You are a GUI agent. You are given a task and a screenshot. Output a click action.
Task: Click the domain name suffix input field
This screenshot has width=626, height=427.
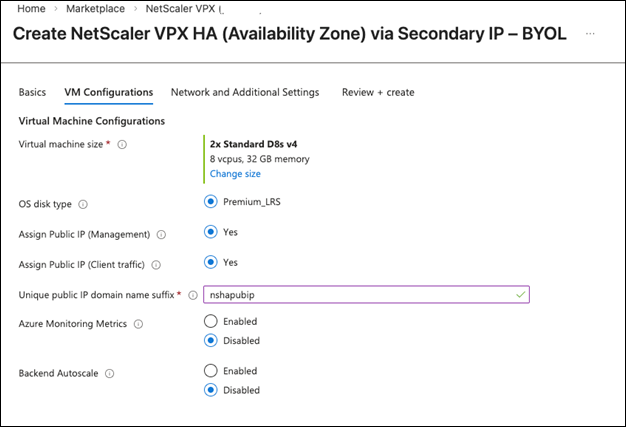tap(366, 295)
